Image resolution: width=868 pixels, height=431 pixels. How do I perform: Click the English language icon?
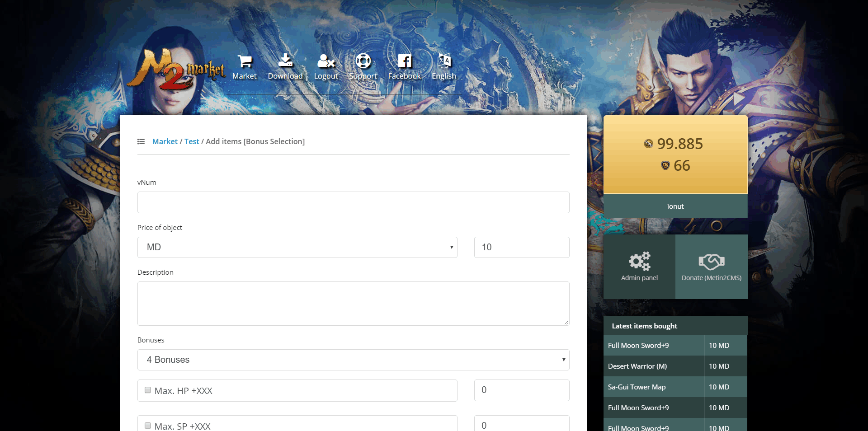point(444,61)
